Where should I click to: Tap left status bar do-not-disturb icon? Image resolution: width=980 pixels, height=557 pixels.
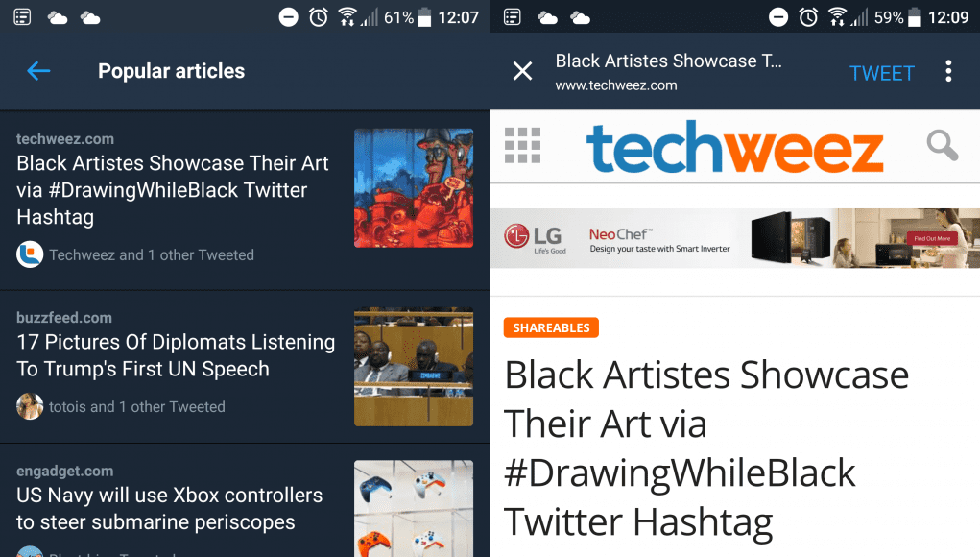[x=288, y=17]
